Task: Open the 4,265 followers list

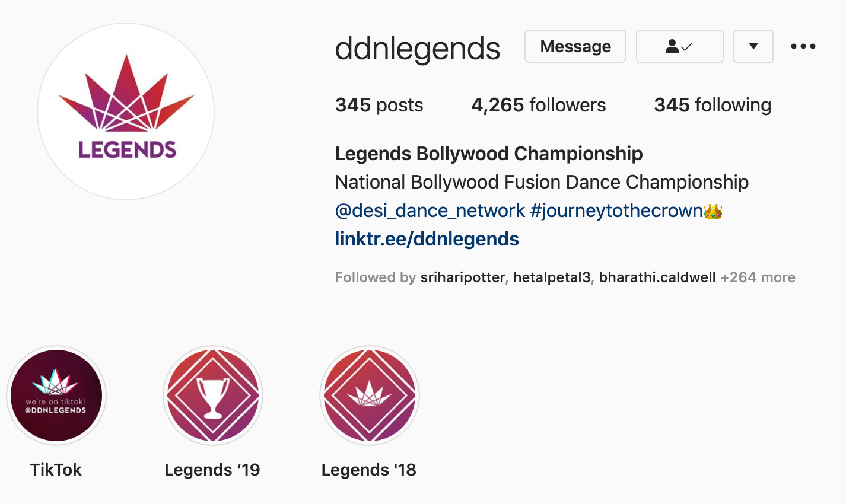Action: (x=539, y=105)
